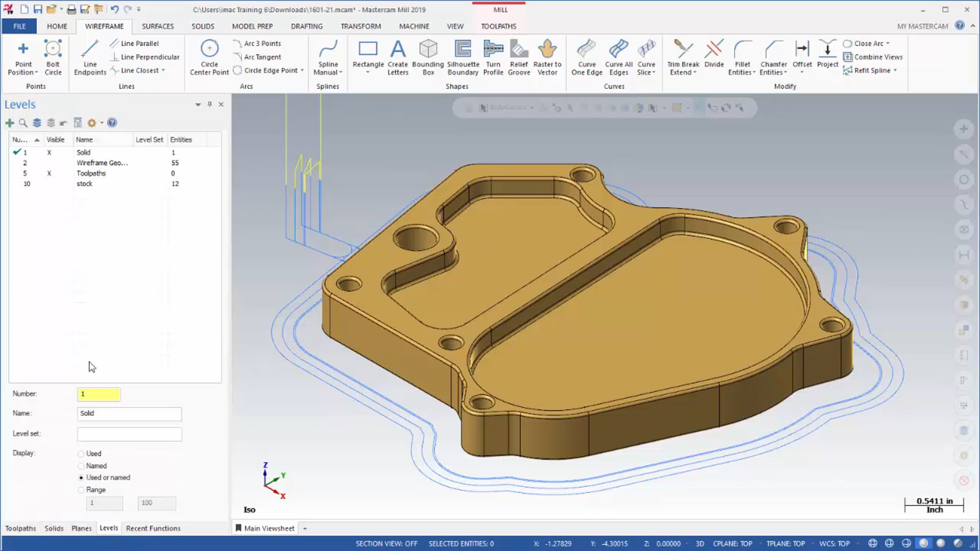Select the Divide tool
Viewport: 980px width, 551px height.
[x=714, y=54]
